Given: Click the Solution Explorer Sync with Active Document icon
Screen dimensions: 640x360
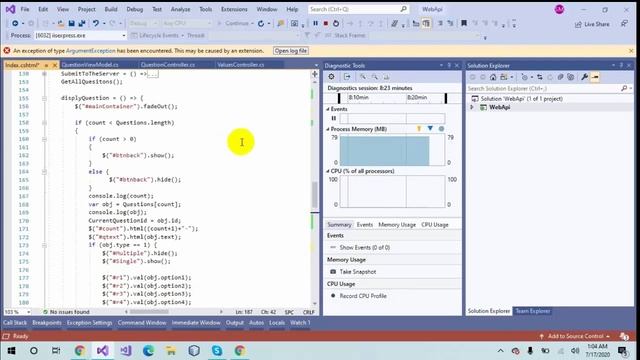Looking at the screenshot, I should pyautogui.click(x=540, y=77).
